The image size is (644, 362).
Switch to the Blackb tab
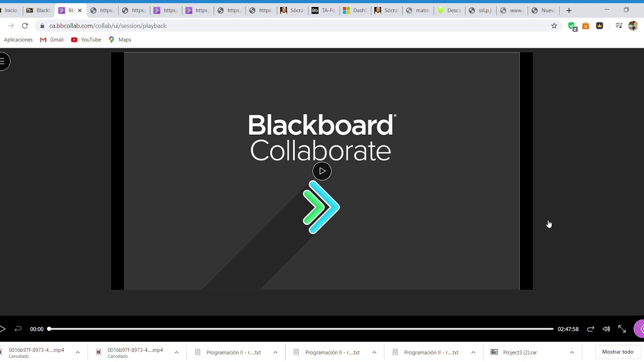(39, 10)
